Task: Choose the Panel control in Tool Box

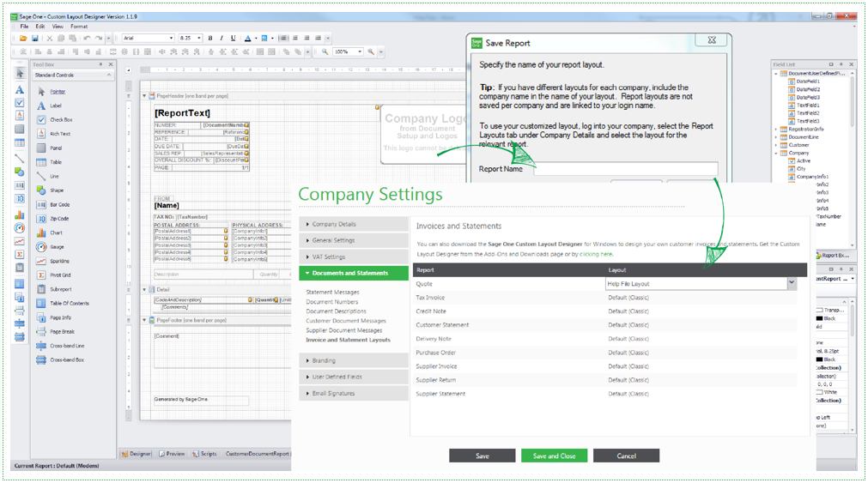Action: coord(49,148)
